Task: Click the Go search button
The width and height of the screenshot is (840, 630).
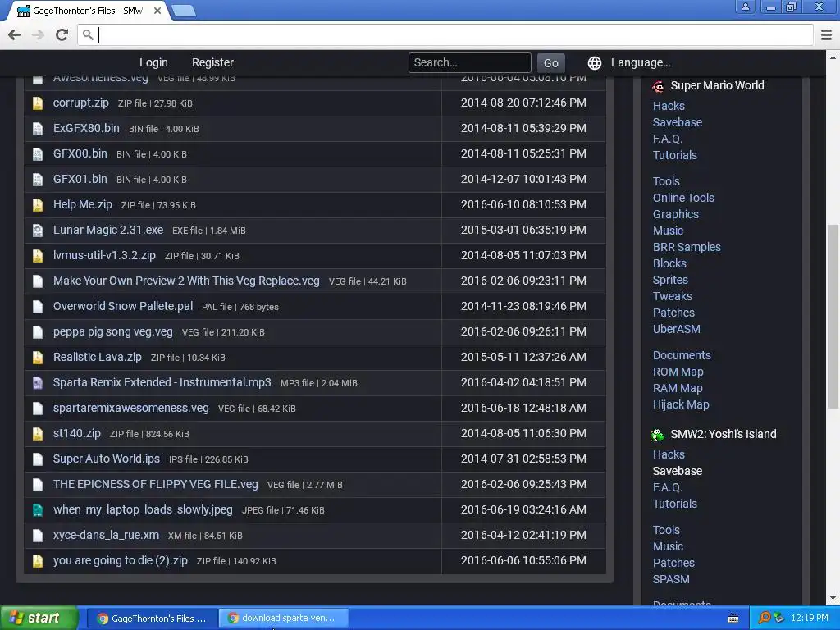Action: 550,63
